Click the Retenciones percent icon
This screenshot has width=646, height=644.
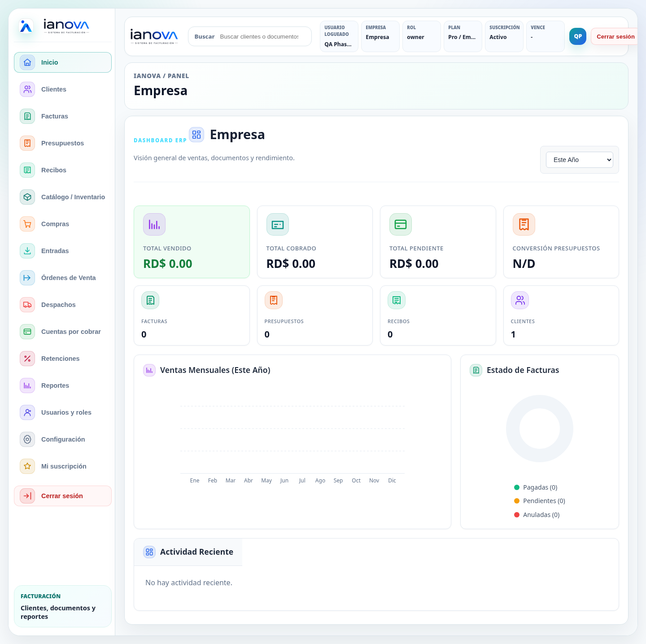tap(27, 359)
